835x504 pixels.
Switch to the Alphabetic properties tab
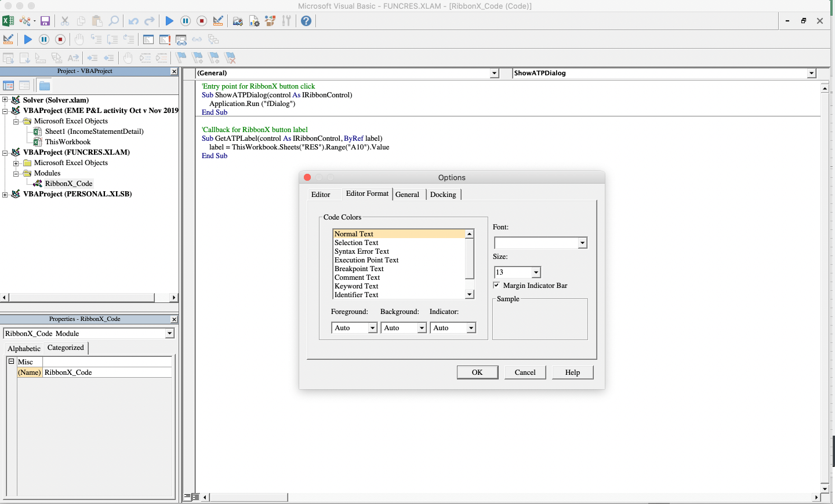coord(23,348)
